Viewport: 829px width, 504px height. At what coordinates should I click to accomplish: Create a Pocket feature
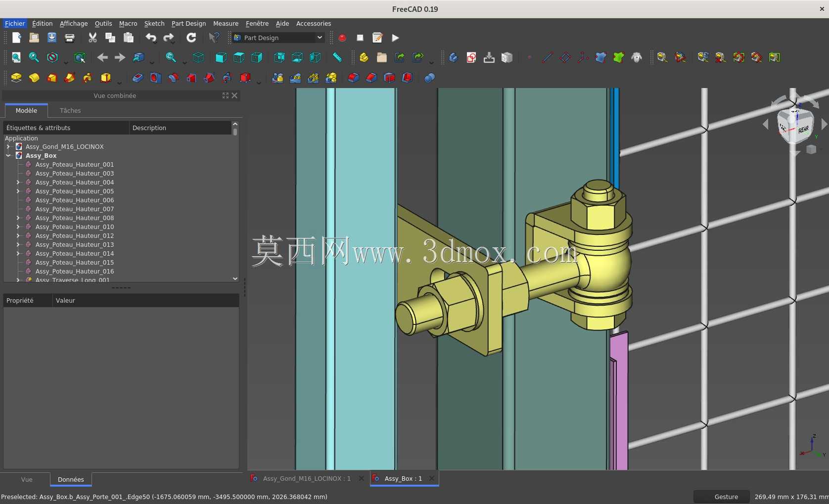coord(138,78)
